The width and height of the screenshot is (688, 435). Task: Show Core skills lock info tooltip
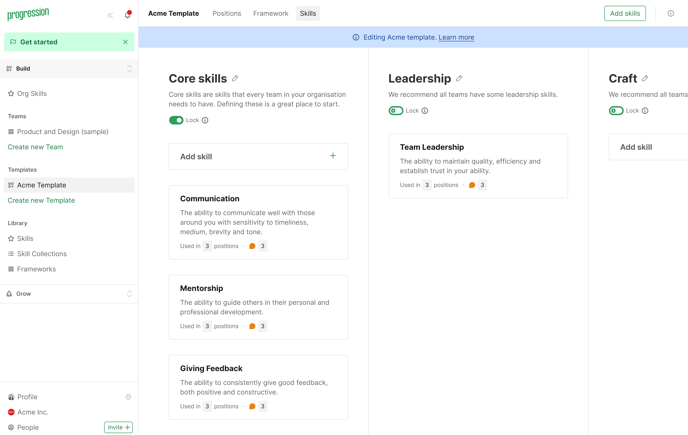click(205, 121)
